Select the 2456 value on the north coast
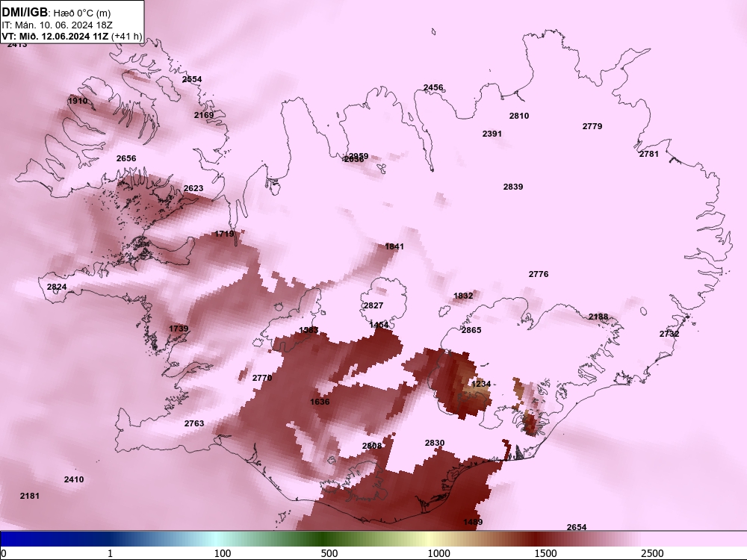The width and height of the screenshot is (747, 560). point(433,87)
